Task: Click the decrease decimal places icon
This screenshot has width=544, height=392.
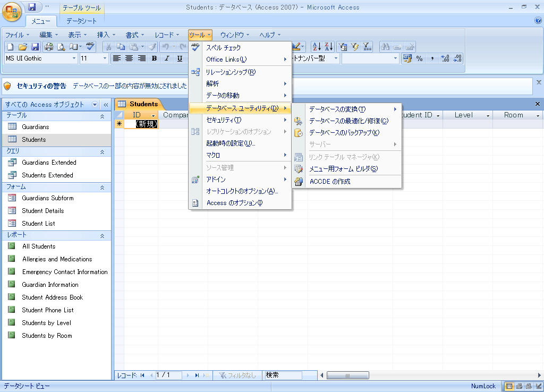Action: tap(457, 58)
